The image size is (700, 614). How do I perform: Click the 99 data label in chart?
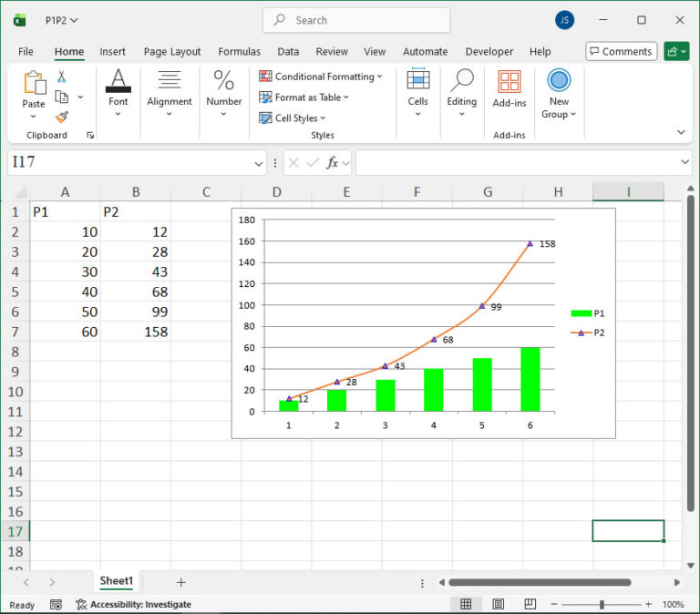click(x=496, y=307)
